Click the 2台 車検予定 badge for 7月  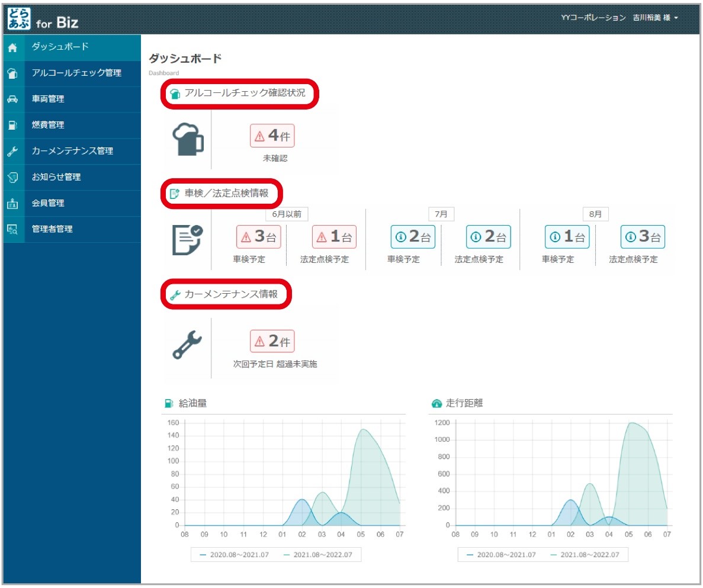[x=413, y=237]
